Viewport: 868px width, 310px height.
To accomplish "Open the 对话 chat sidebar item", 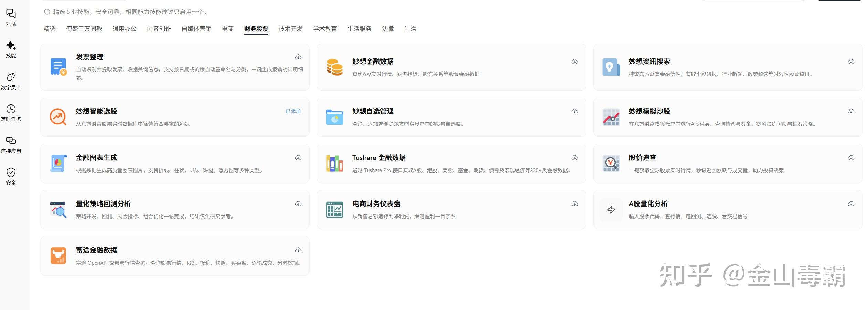I will (x=11, y=18).
